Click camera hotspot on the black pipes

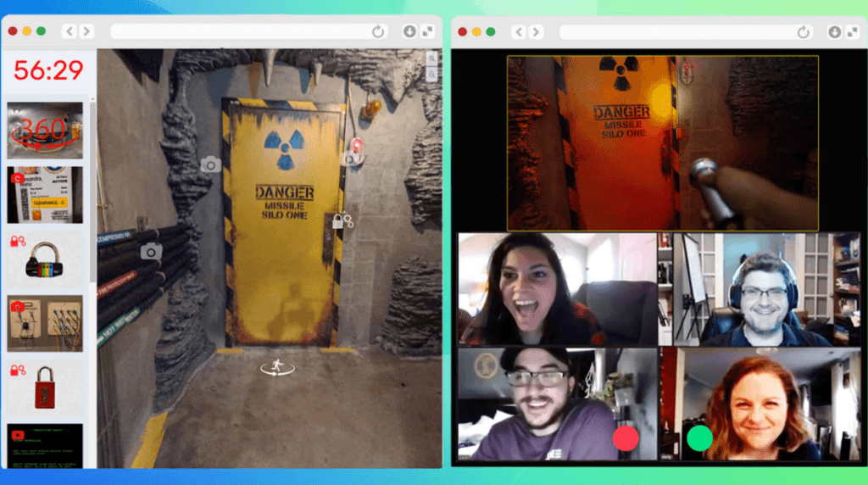pos(151,251)
